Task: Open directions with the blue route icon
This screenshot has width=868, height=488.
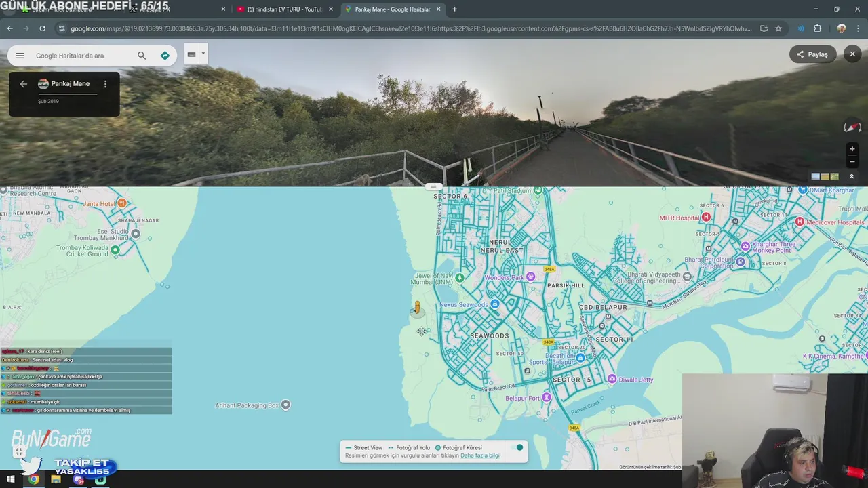Action: pos(165,56)
